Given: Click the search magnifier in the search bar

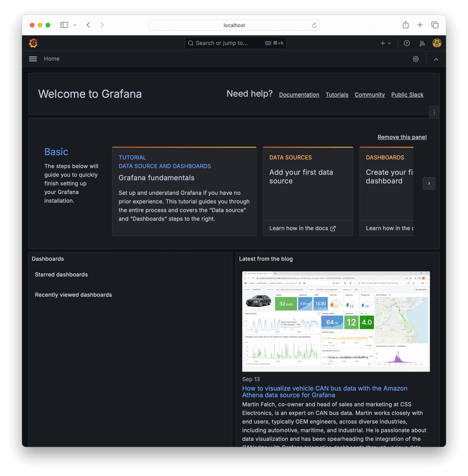Looking at the screenshot, I should point(191,43).
